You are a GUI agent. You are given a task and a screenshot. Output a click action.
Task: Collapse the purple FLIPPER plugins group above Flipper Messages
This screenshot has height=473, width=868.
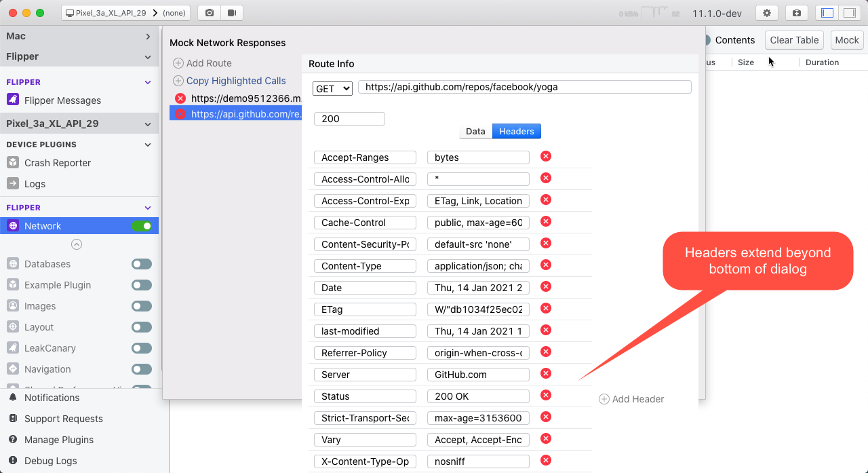(x=148, y=82)
